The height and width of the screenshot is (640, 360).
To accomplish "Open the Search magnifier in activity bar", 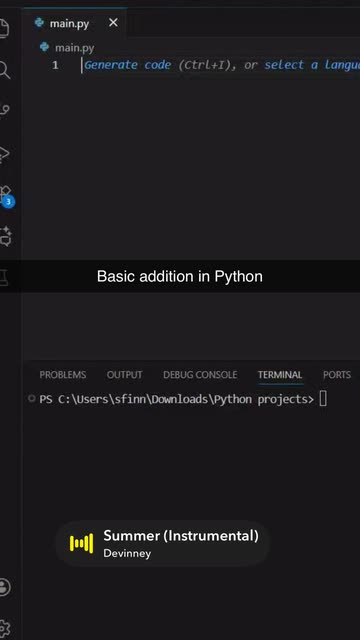I will click(3, 70).
